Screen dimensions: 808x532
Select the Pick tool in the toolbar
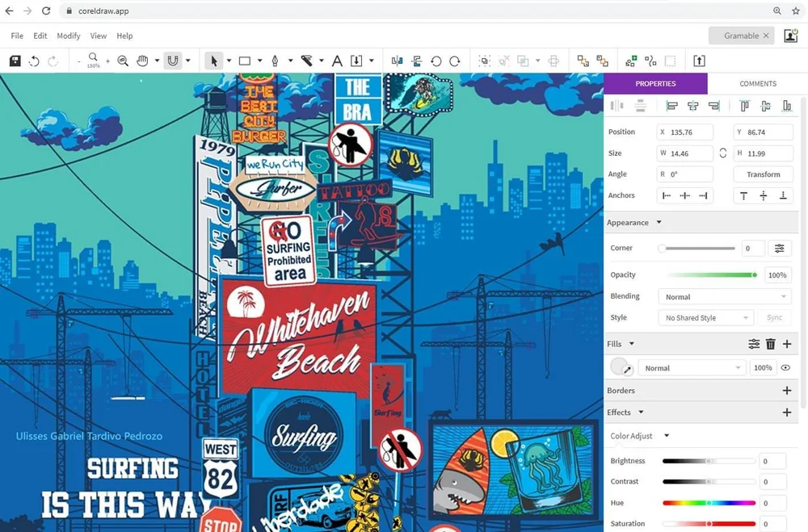213,60
